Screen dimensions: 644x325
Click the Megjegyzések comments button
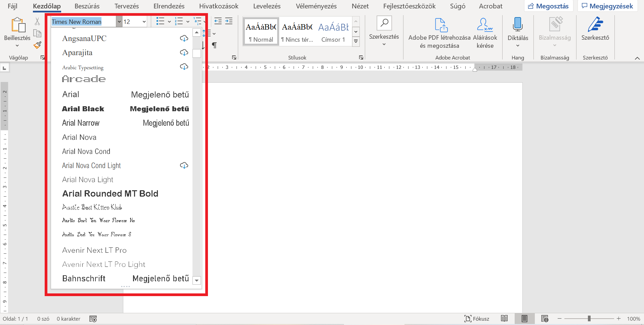[607, 6]
